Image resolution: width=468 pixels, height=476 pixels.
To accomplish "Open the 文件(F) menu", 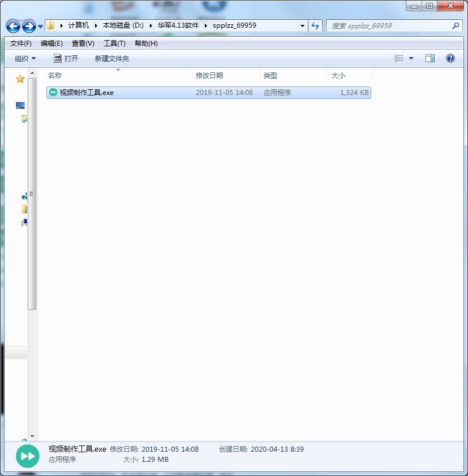I will (21, 44).
